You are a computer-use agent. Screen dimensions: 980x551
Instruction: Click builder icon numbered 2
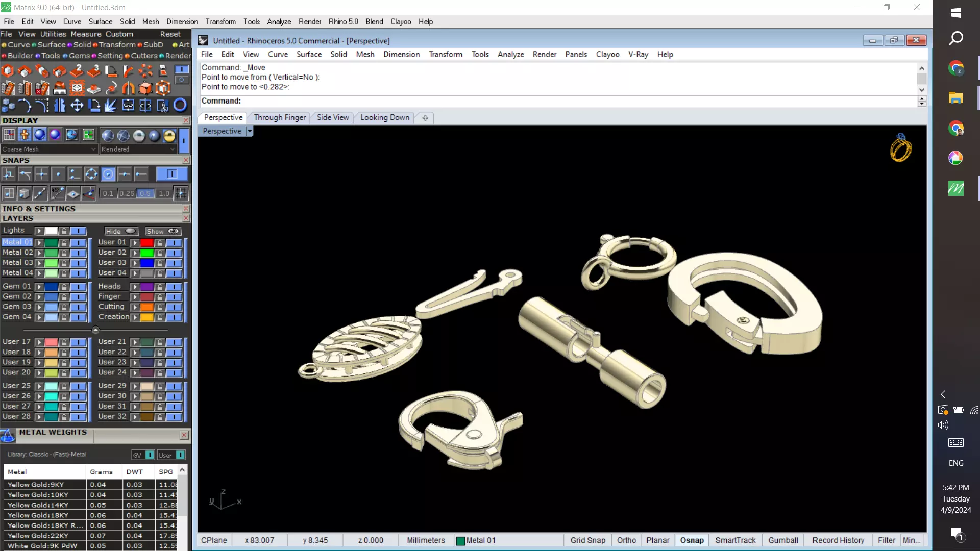(77, 71)
